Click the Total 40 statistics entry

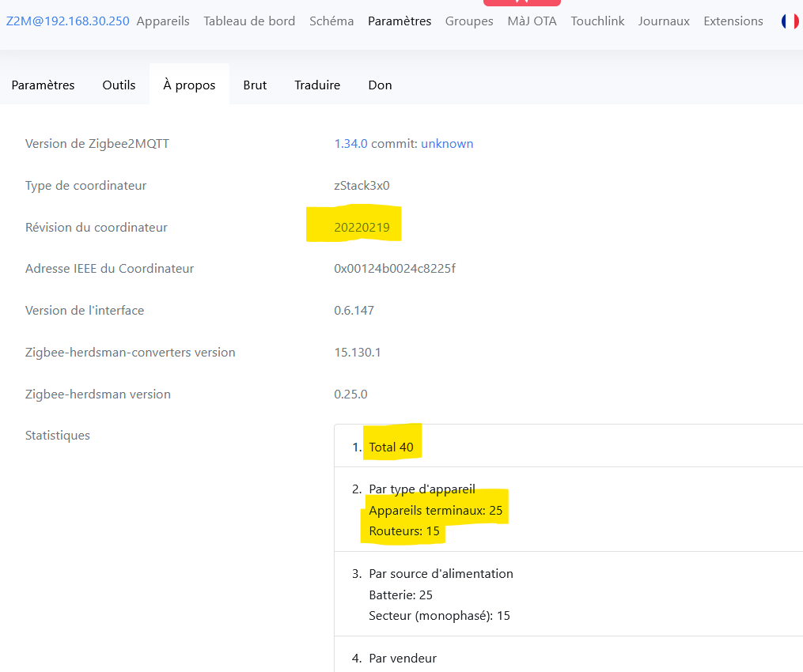pos(391,447)
